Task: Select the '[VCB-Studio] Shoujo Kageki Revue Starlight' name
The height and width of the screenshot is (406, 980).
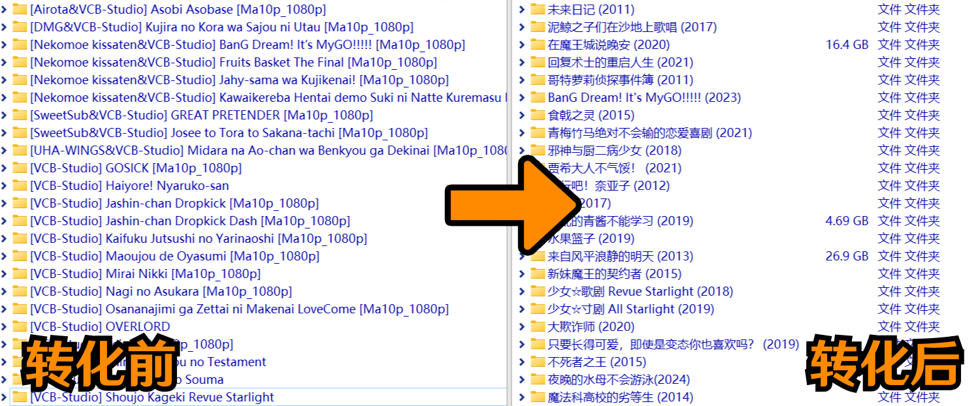Action: point(152,398)
